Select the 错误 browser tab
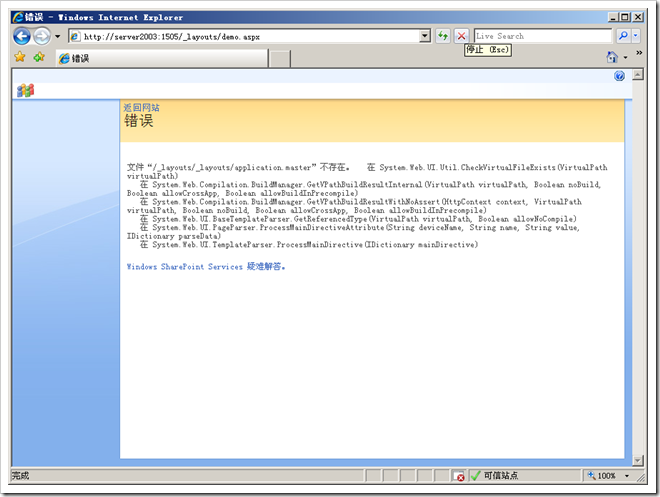The height and width of the screenshot is (497, 660). (x=162, y=58)
